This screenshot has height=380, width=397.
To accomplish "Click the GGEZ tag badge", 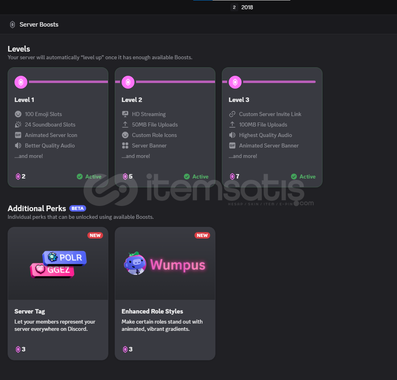I will [52, 270].
